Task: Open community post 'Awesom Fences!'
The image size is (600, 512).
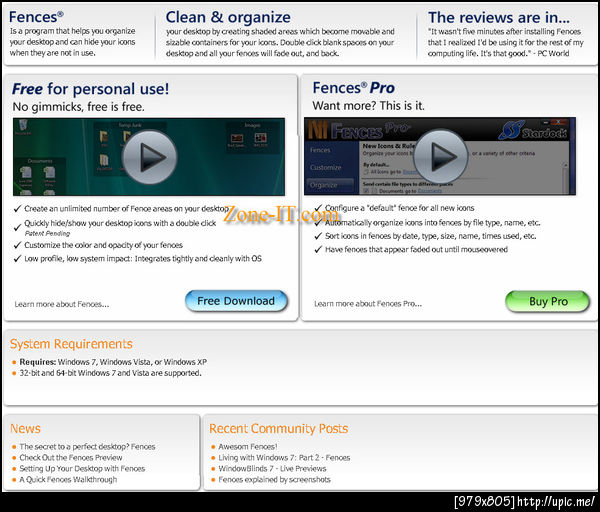Action: tap(248, 447)
